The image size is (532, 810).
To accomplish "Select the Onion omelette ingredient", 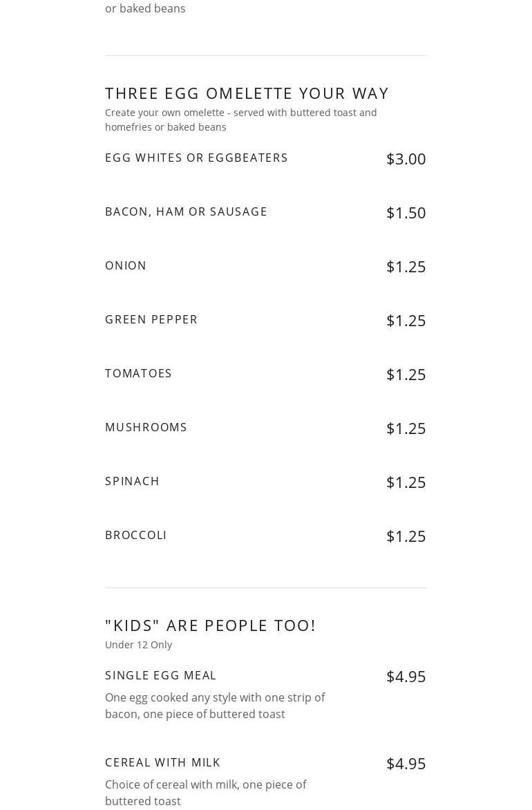I will 126,265.
